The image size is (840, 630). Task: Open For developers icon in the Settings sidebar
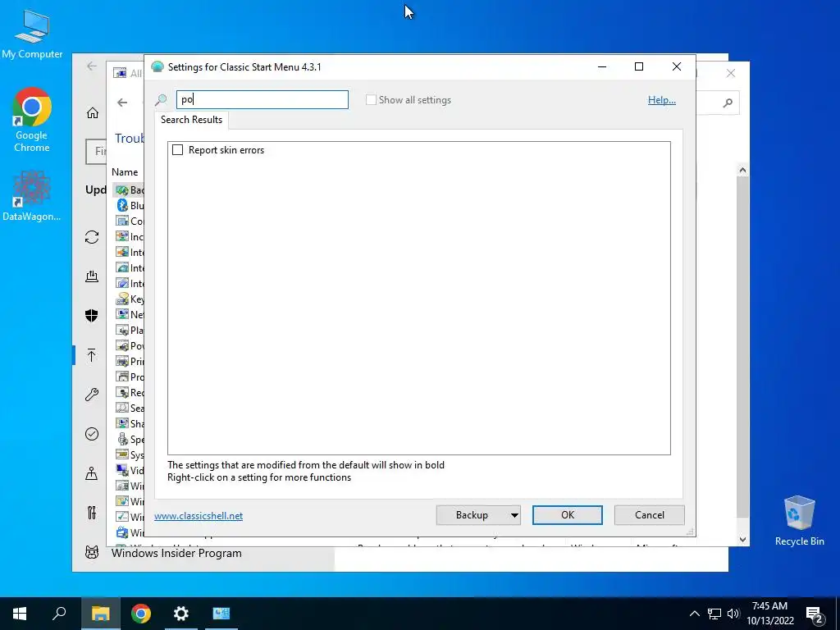(92, 513)
